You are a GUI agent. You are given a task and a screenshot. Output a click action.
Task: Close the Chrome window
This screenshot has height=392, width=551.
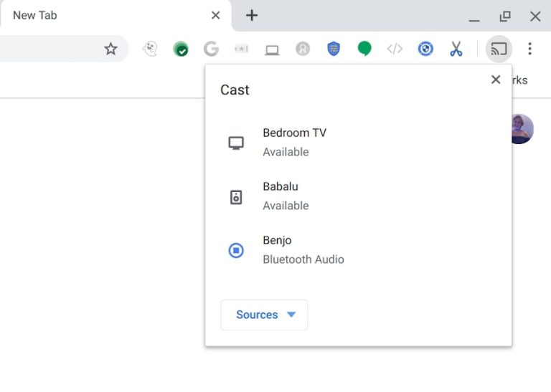(535, 16)
